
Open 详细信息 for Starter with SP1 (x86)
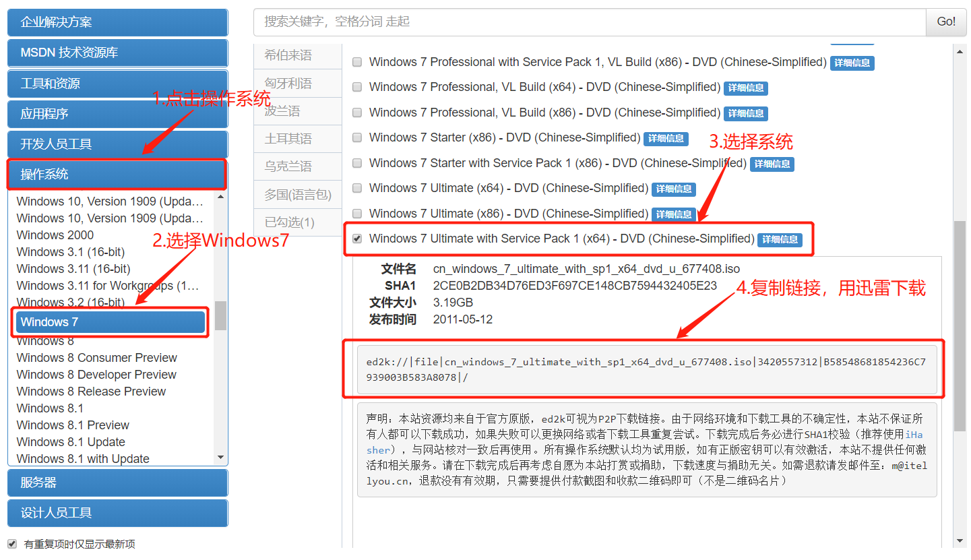(772, 164)
